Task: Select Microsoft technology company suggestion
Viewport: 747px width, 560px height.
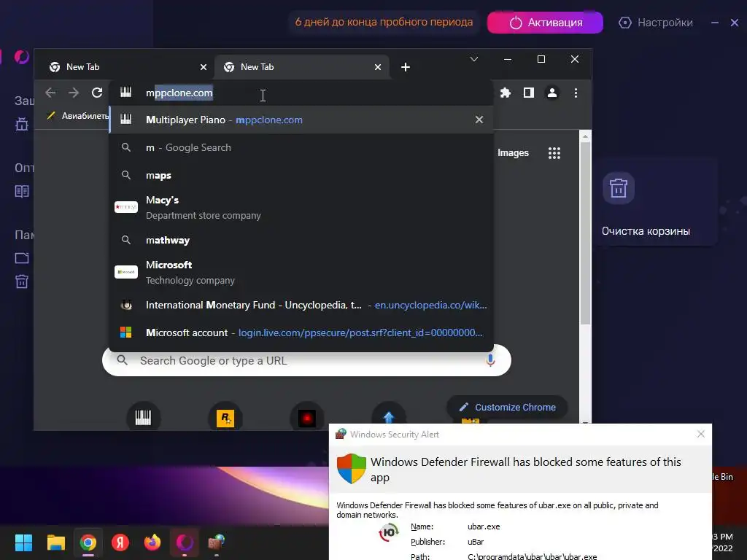Action: click(x=301, y=273)
